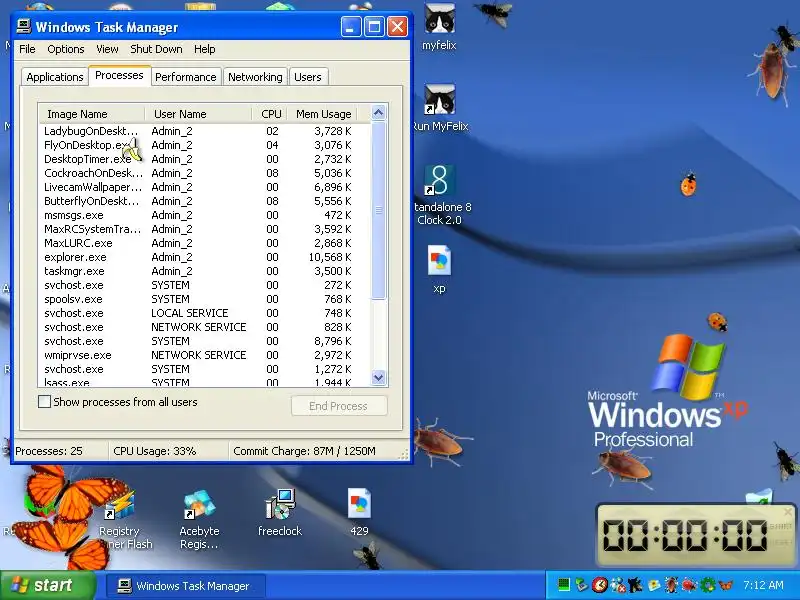The image size is (800, 600).
Task: Select the ButterflyOnDeskt... process row
Action: pyautogui.click(x=204, y=201)
